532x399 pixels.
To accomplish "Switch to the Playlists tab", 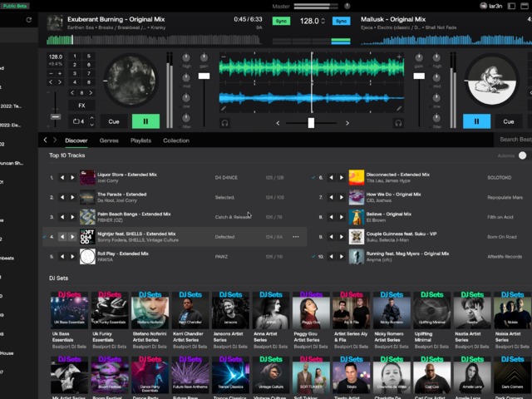I will (140, 140).
